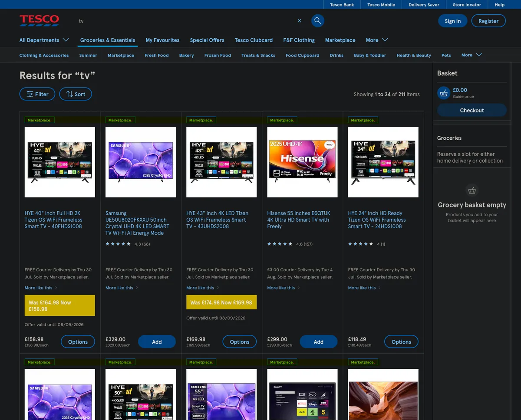Viewport: 521px width, 420px height.
Task: Select the Groceries & Essentials tab
Action: 108,40
